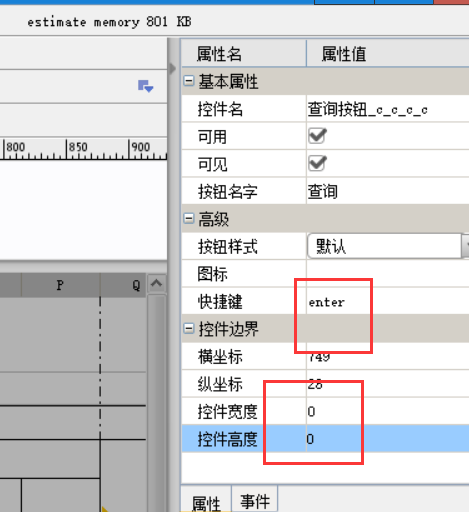The width and height of the screenshot is (469, 512).
Task: Select column header Q
Action: click(123, 285)
